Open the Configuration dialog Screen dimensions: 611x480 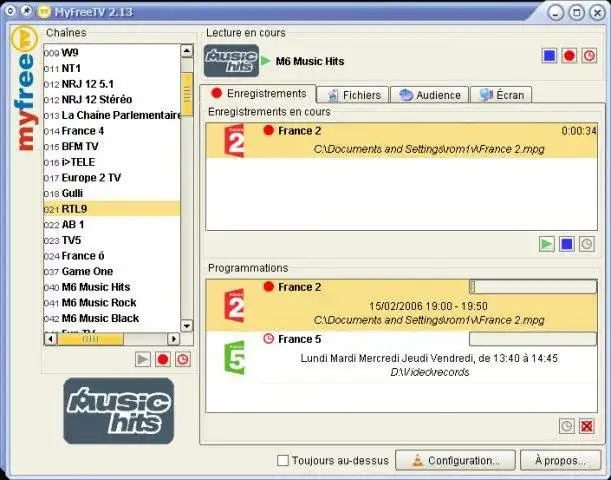(x=456, y=461)
